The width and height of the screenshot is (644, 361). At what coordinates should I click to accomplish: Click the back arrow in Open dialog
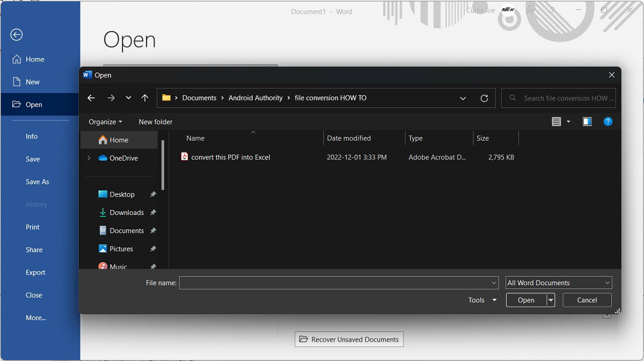[x=91, y=98]
